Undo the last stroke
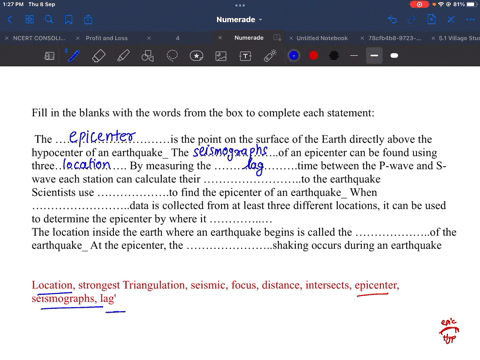This screenshot has height=360, width=480. [392, 20]
